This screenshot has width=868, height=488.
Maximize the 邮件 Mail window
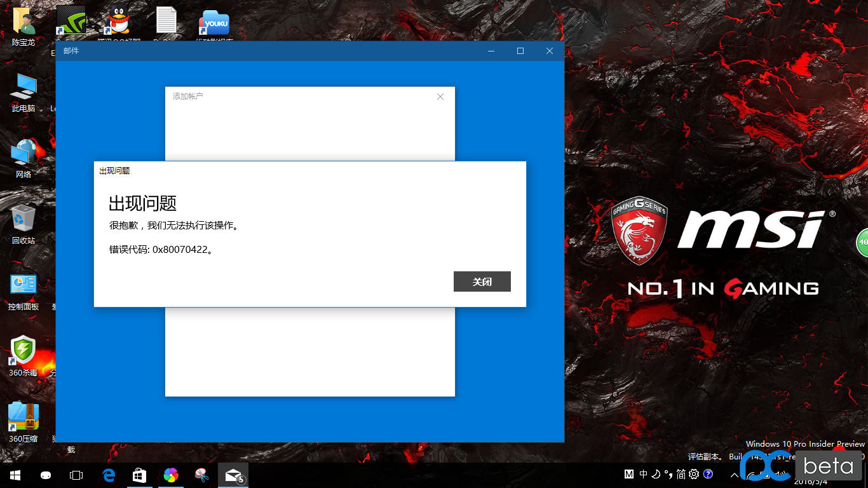click(520, 51)
